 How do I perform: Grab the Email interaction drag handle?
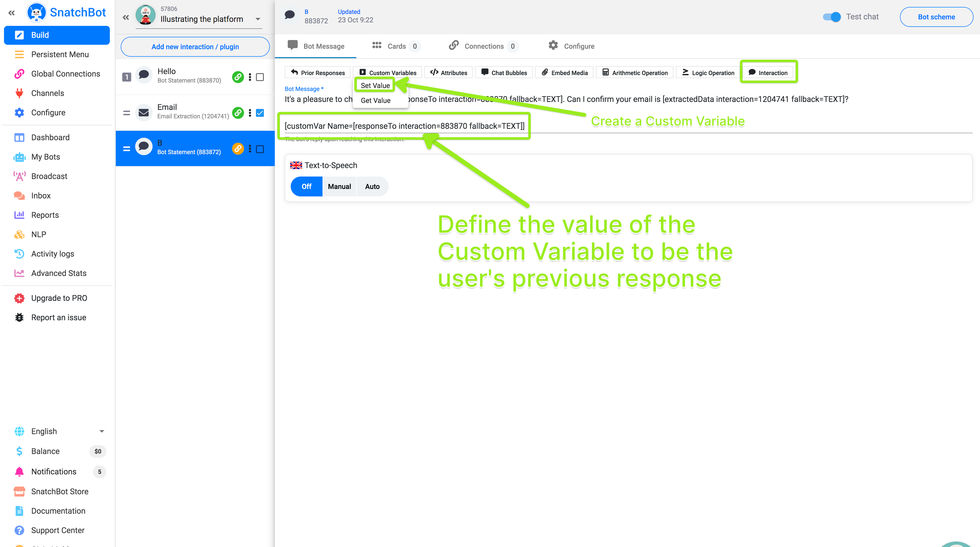(x=127, y=113)
